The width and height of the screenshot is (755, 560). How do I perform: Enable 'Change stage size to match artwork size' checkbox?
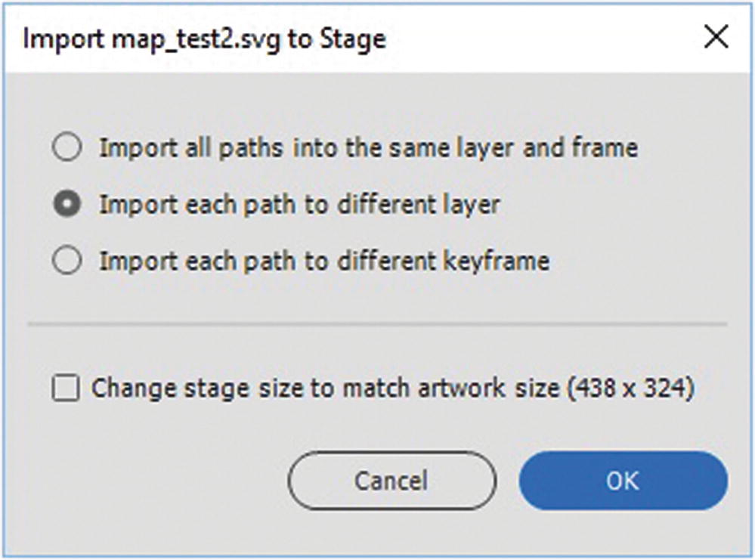coord(67,390)
